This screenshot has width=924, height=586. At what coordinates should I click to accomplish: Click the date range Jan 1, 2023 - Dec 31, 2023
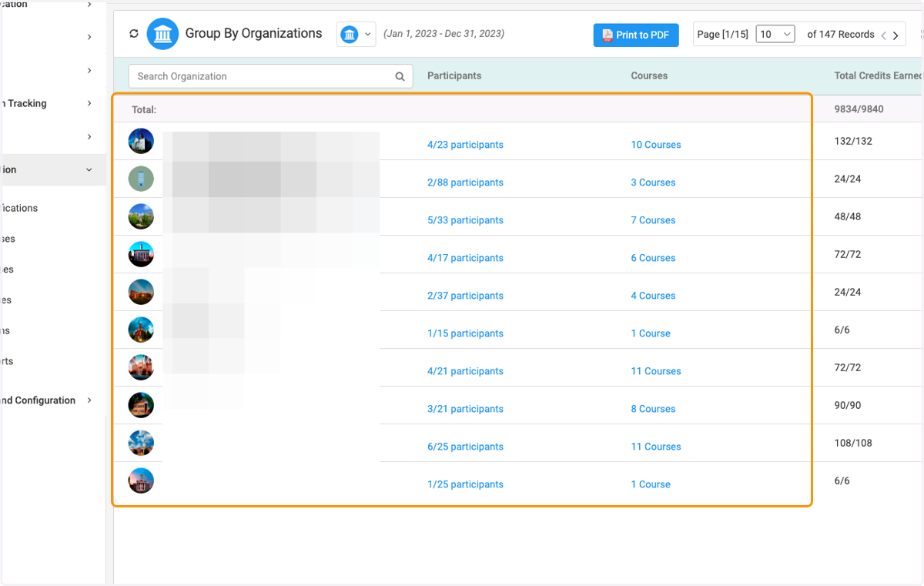444,34
